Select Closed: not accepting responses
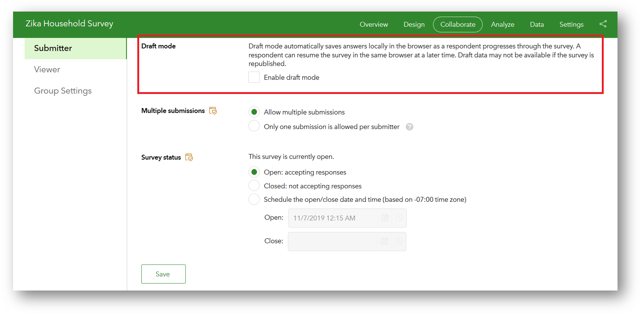Viewport: 644px width, 317px height. point(254,185)
